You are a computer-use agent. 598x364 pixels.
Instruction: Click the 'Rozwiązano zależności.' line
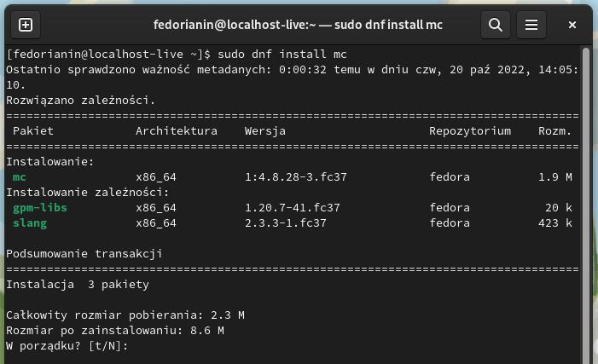pos(81,101)
